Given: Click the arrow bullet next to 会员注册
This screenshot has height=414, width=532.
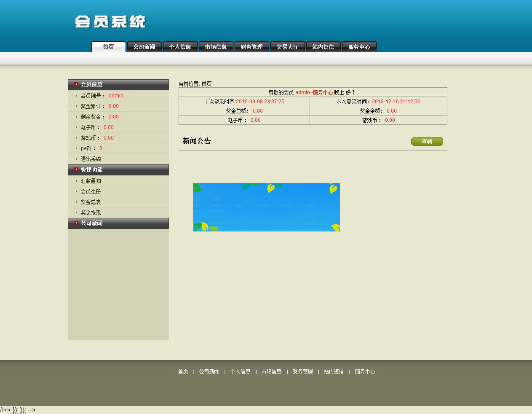Looking at the screenshot, I should click(x=76, y=191).
